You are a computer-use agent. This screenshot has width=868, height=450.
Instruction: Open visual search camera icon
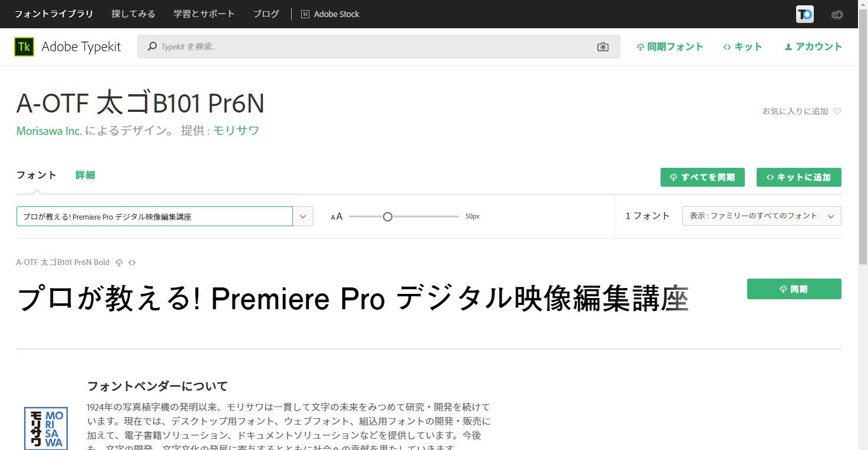(603, 47)
